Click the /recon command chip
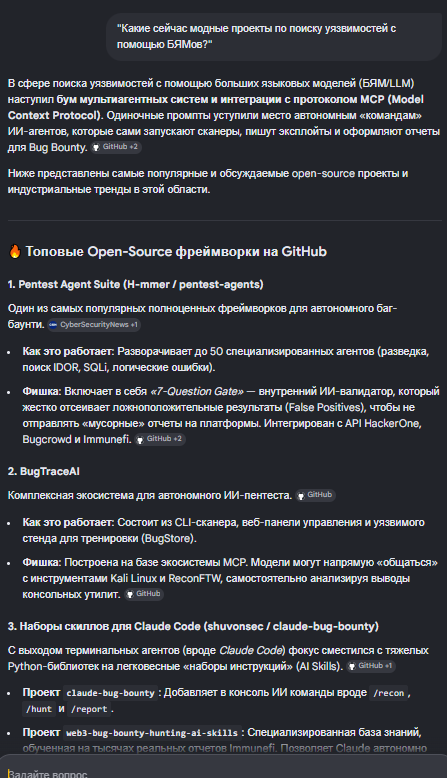Viewport: 447px width, 778px height. pyautogui.click(x=388, y=693)
